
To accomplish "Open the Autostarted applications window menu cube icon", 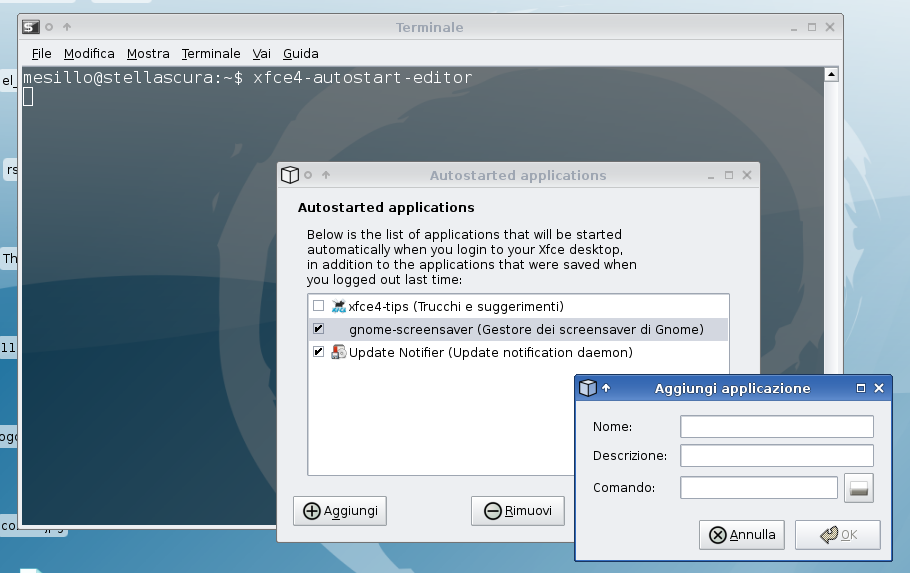I will point(290,175).
